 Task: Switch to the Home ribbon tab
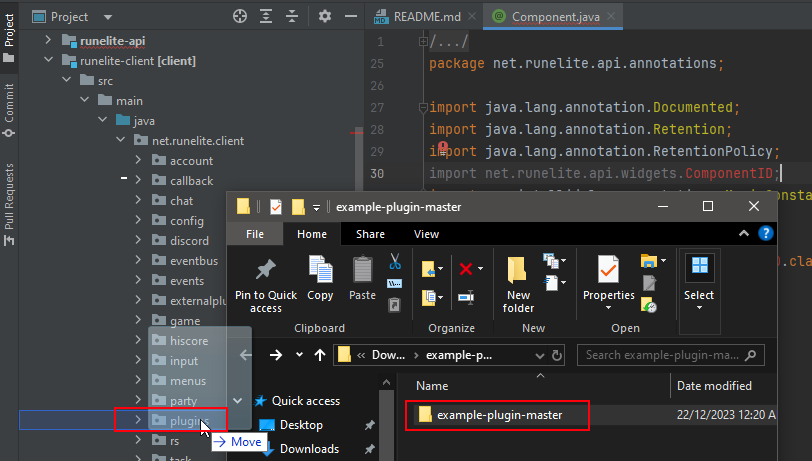312,234
